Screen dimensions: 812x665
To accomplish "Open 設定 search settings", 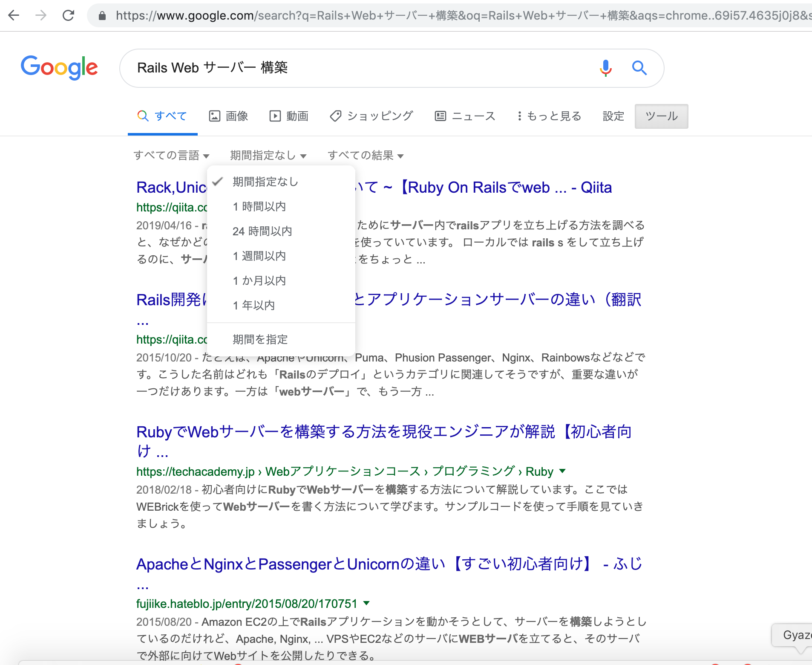I will [613, 116].
